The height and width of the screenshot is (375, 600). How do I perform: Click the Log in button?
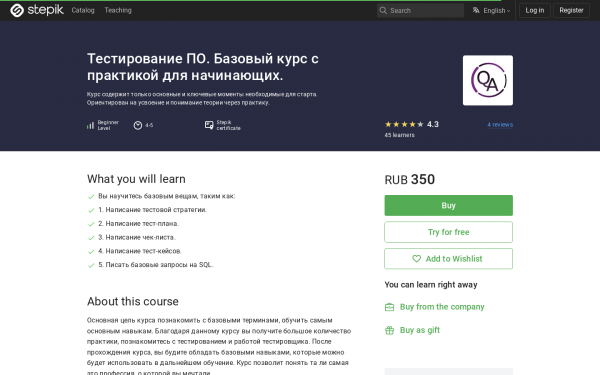(x=535, y=10)
